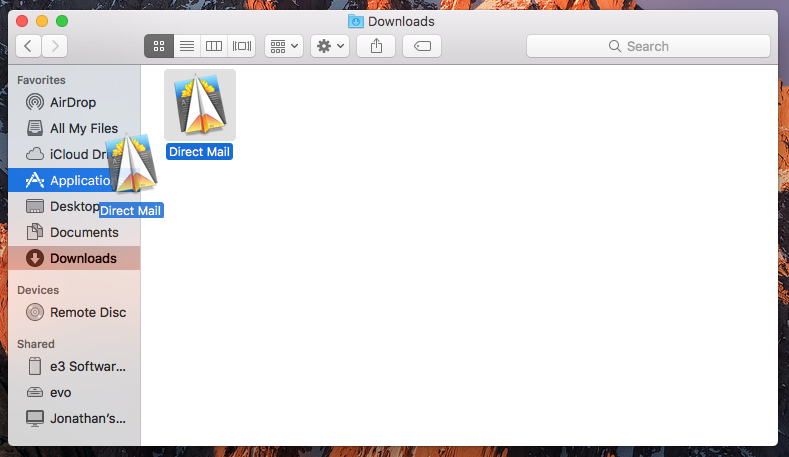The height and width of the screenshot is (457, 789).
Task: Click the iCloud Drive cloud icon
Action: (35, 154)
